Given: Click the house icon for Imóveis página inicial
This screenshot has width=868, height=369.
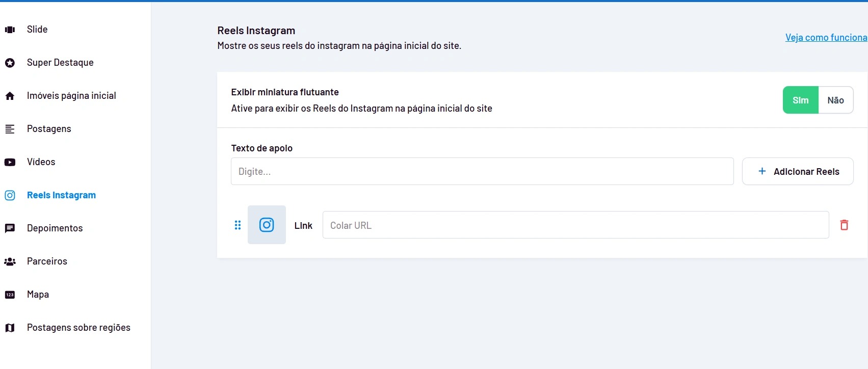Looking at the screenshot, I should click(x=10, y=96).
